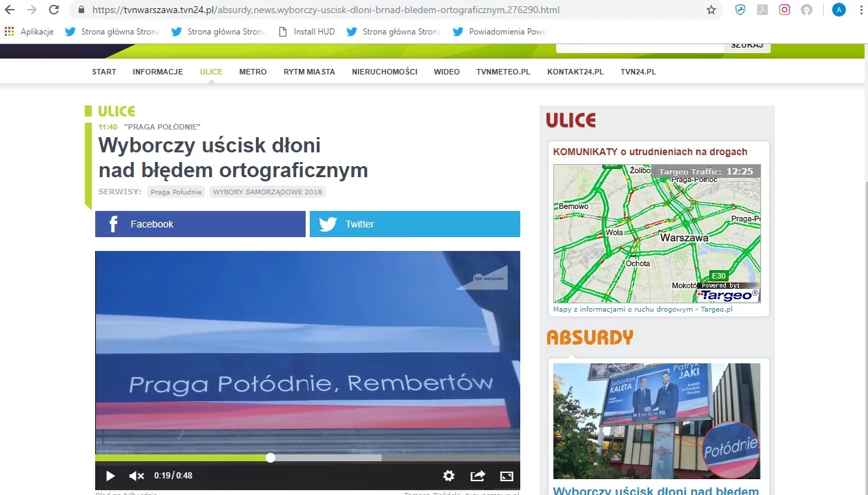Click the Praga Południe tag
Screen dimensions: 868x495
[x=176, y=192]
